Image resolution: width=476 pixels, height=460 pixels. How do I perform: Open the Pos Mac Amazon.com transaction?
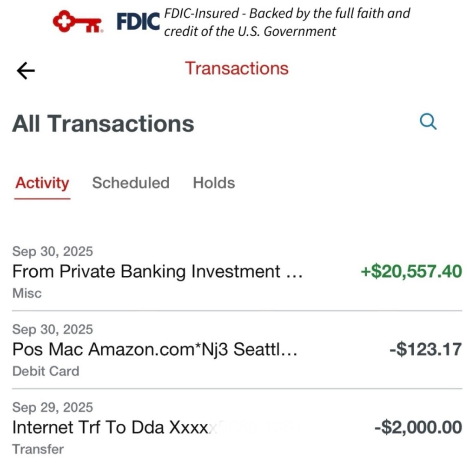155,349
